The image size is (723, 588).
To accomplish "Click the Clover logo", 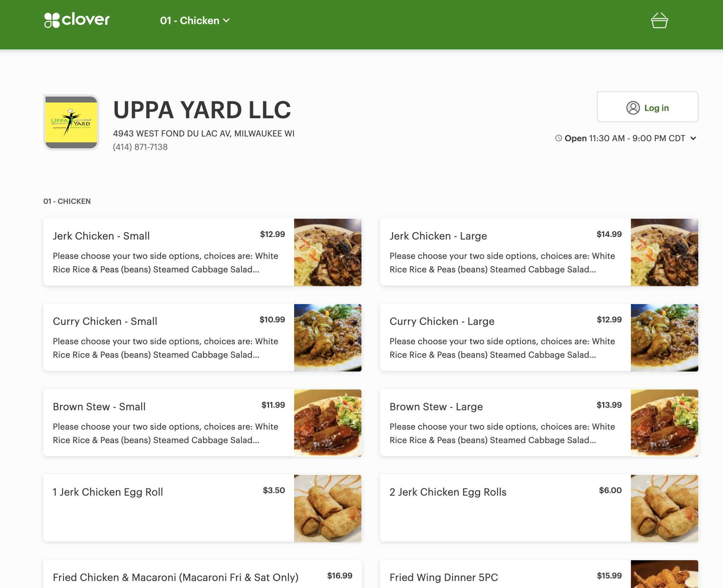I will [77, 20].
